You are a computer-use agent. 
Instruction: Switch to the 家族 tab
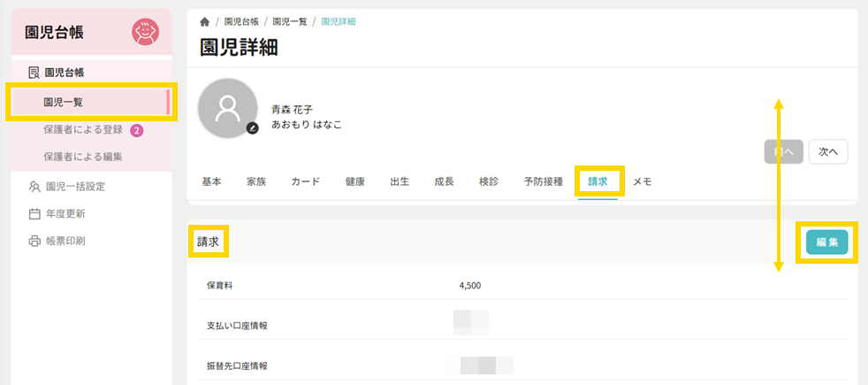click(x=256, y=181)
